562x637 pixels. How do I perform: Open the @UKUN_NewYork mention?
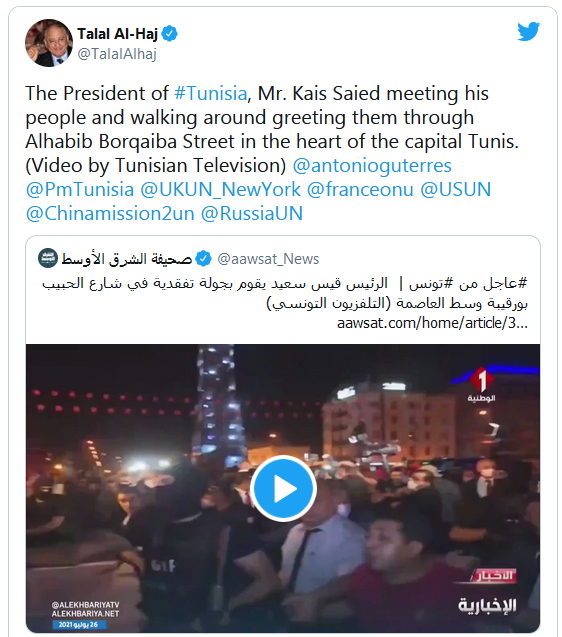pos(221,190)
